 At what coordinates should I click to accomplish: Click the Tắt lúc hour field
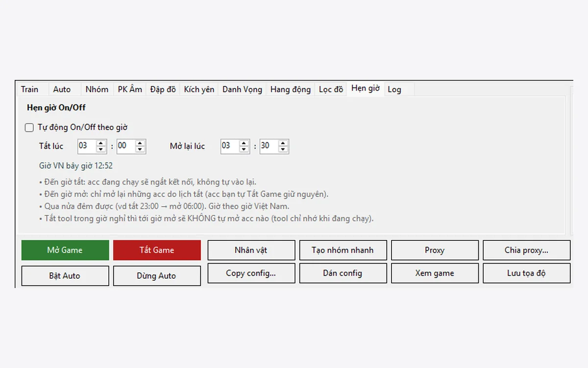coord(87,146)
